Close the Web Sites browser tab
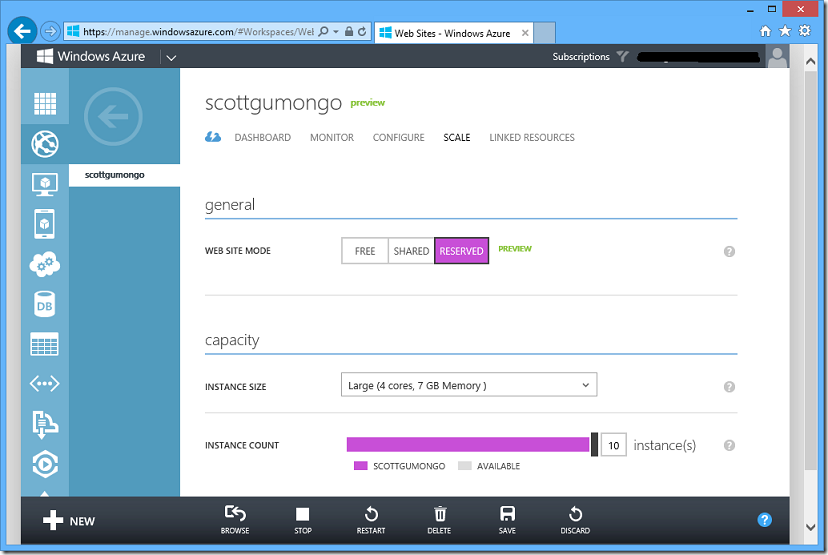Screen dimensions: 828x555 [525, 33]
